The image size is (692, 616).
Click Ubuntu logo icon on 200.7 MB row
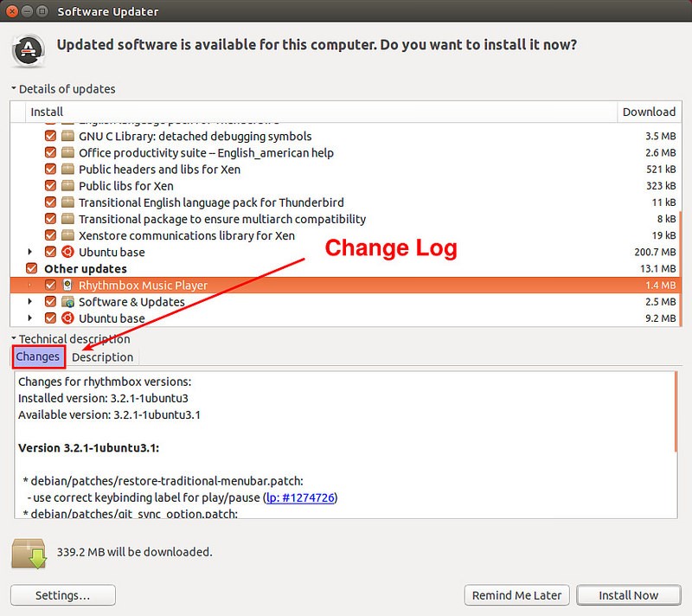(67, 252)
